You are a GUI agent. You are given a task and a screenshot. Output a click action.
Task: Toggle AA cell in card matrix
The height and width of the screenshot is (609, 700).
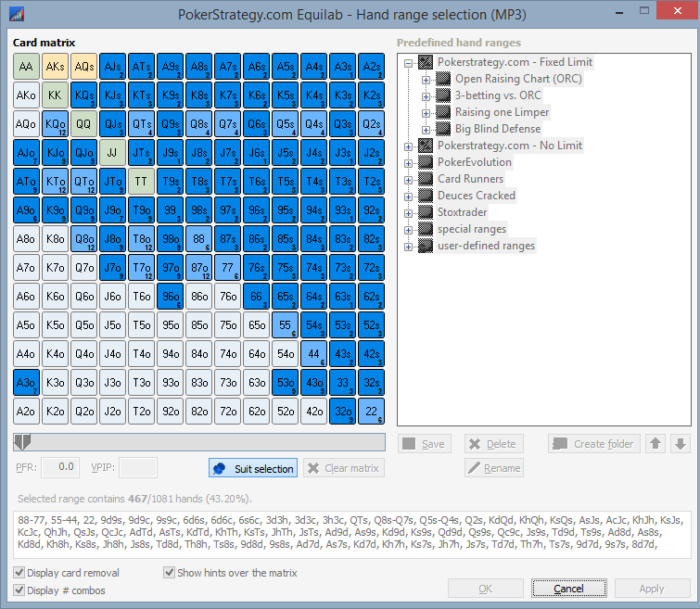(26, 67)
